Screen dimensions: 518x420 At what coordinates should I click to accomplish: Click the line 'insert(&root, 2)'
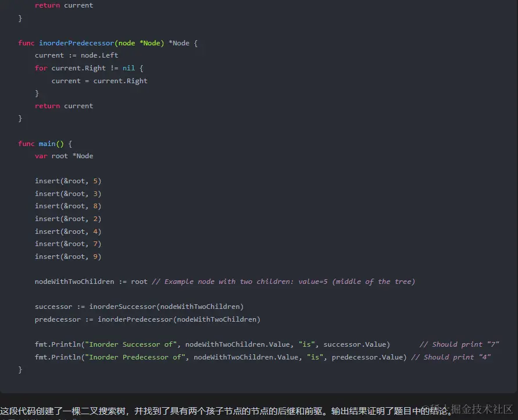click(68, 219)
